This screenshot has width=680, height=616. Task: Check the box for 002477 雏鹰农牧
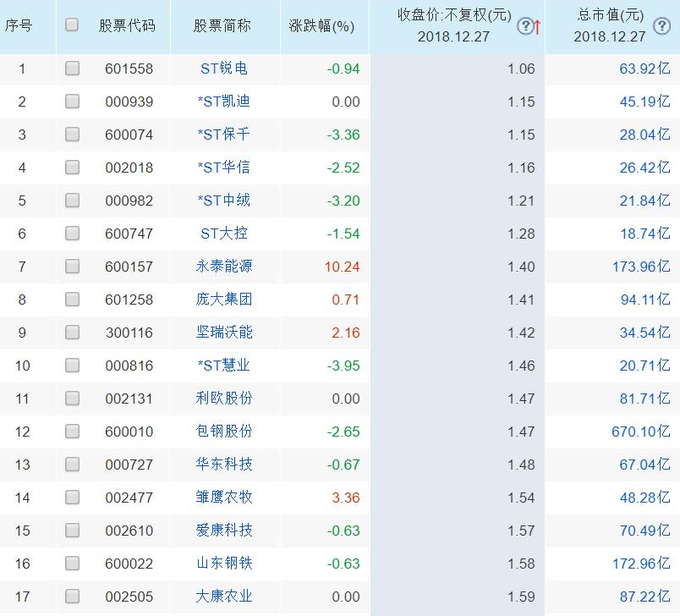pyautogui.click(x=72, y=497)
